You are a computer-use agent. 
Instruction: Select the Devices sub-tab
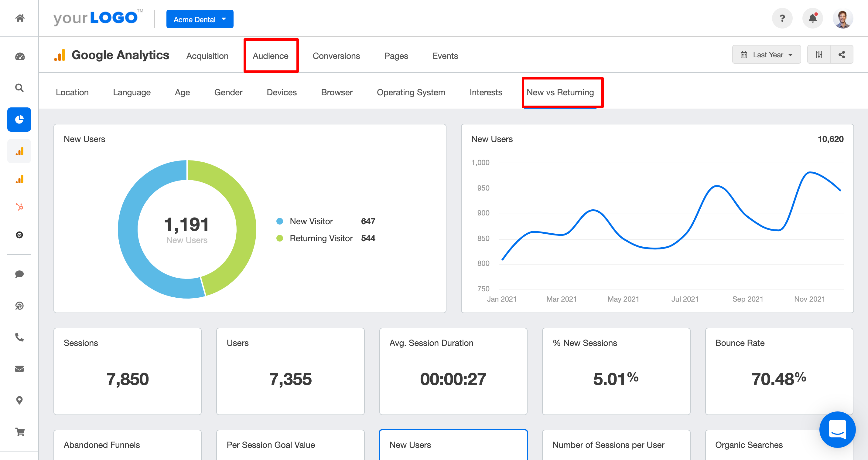coord(281,92)
